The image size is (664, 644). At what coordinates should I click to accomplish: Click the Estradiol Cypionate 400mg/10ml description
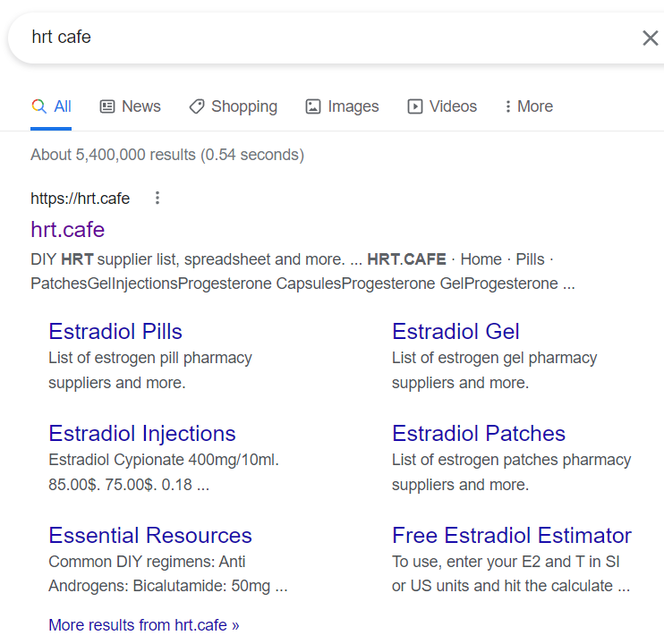pyautogui.click(x=164, y=472)
